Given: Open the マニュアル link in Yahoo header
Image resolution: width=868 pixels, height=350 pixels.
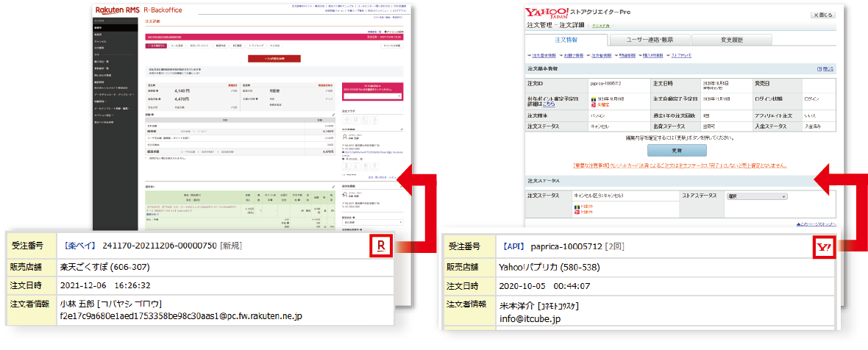Looking at the screenshot, I should coord(601,26).
